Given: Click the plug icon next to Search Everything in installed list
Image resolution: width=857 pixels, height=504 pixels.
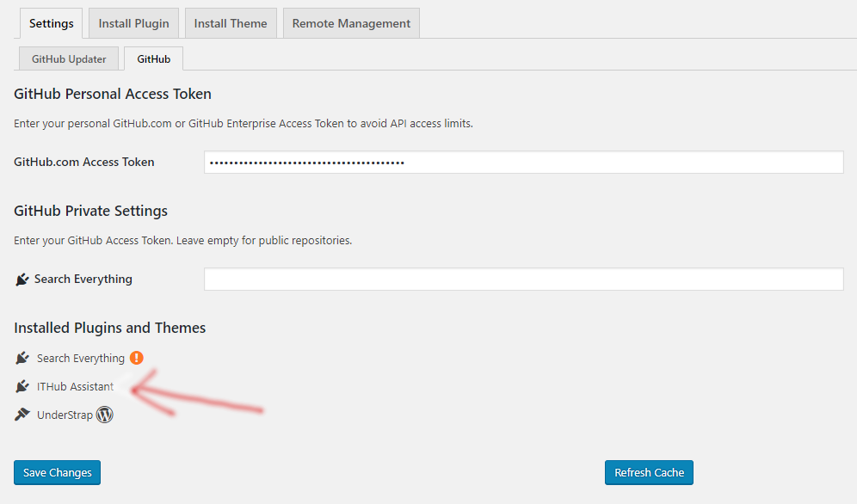Looking at the screenshot, I should point(22,358).
